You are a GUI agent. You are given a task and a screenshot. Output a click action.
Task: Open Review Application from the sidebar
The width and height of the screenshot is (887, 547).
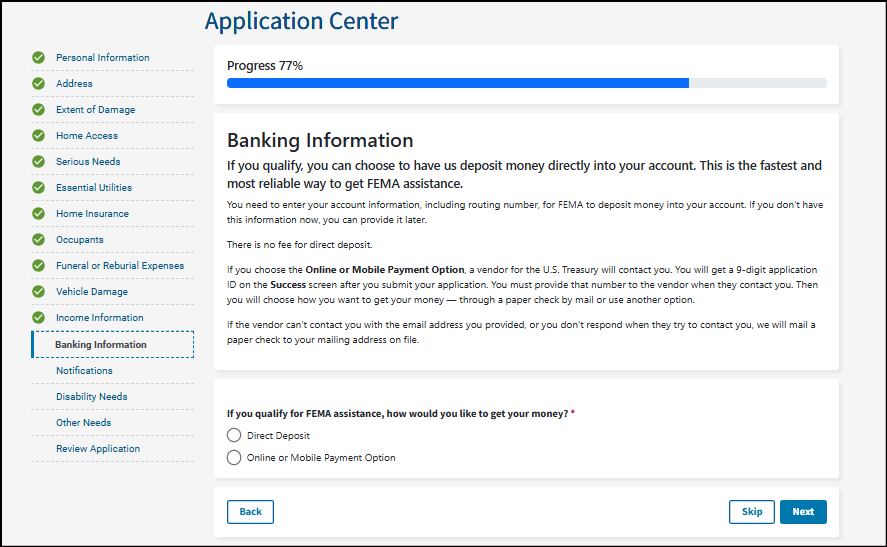[97, 449]
